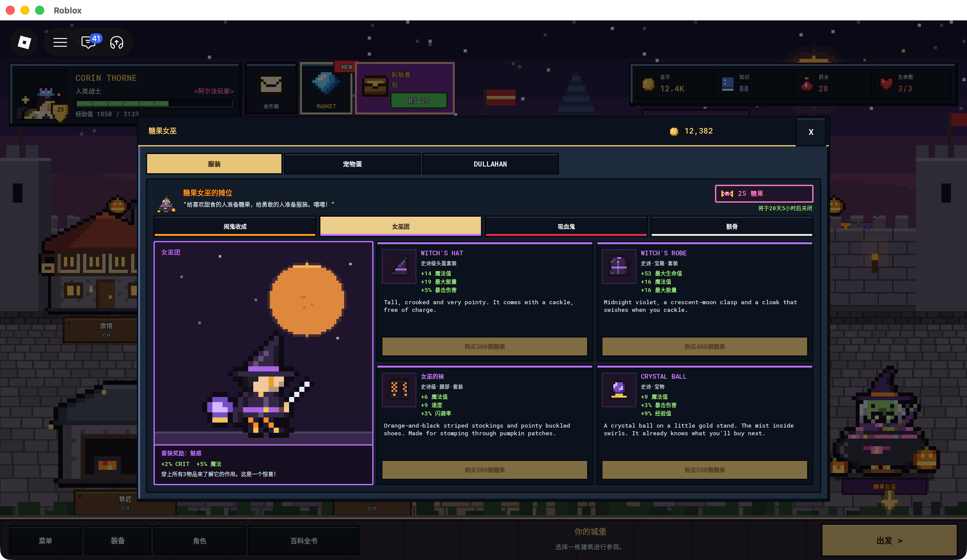Click the Witch's Hat item icon

coord(399,266)
